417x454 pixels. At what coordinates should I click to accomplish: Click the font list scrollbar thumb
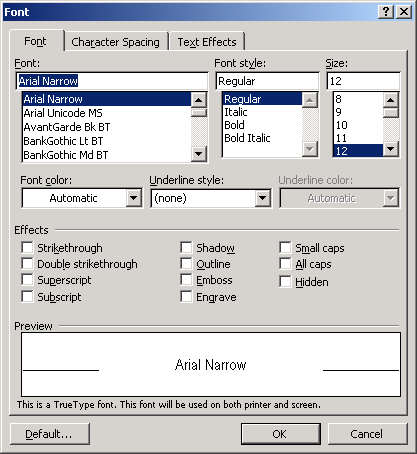199,112
